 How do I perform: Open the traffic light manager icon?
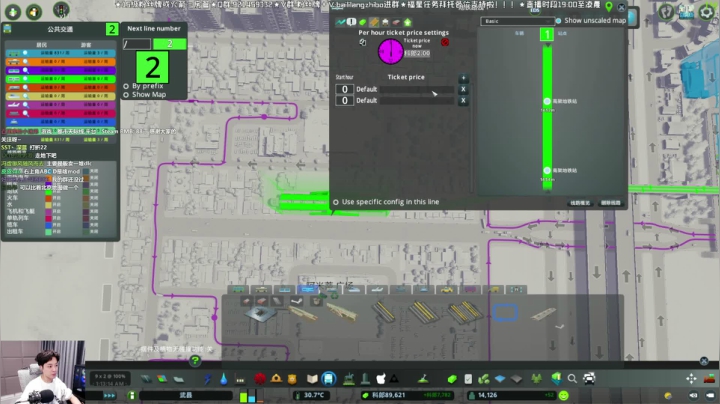coord(61,10)
